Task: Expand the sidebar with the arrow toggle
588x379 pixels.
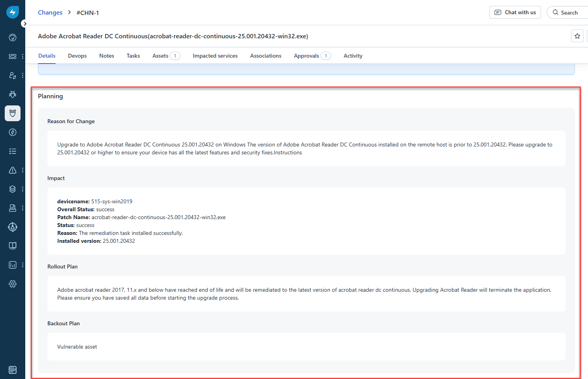Action: [x=25, y=24]
